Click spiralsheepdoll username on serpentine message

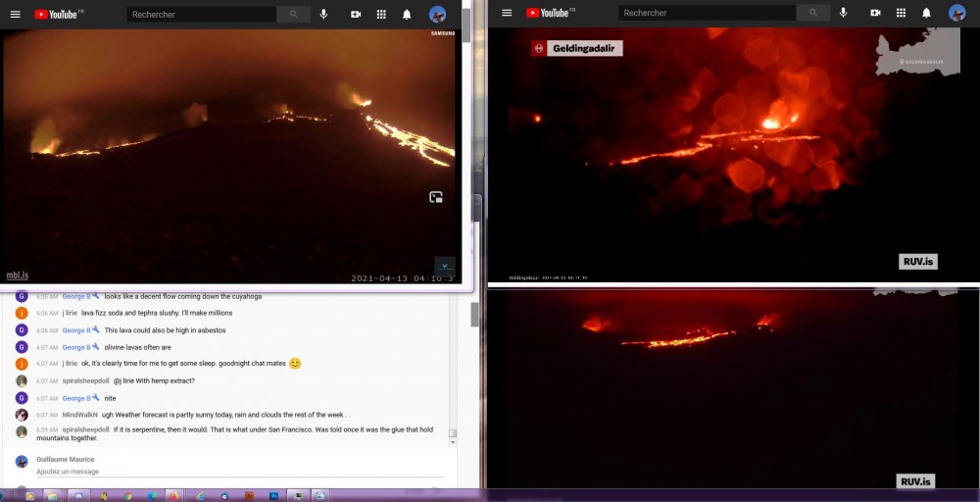pos(85,429)
